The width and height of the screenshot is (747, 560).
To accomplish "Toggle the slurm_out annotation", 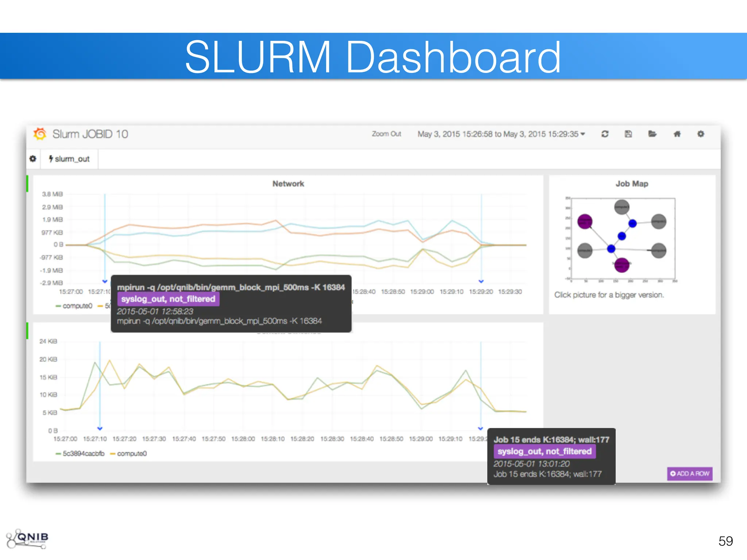I will click(69, 159).
